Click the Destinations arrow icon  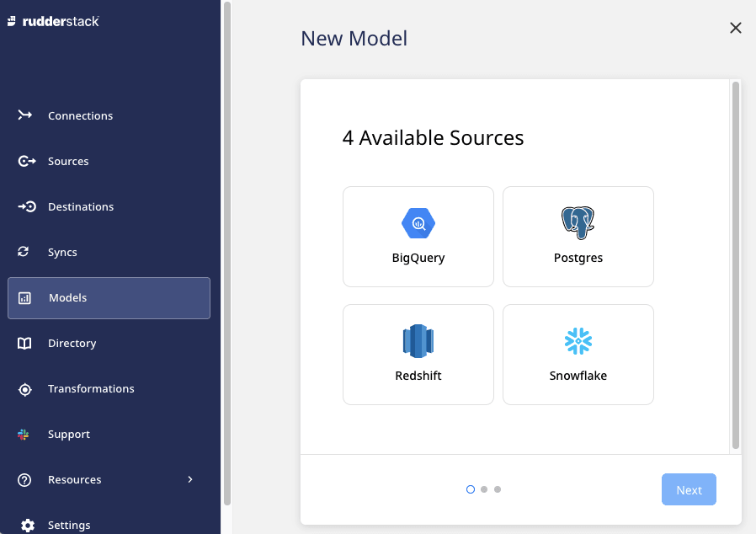[x=26, y=206]
